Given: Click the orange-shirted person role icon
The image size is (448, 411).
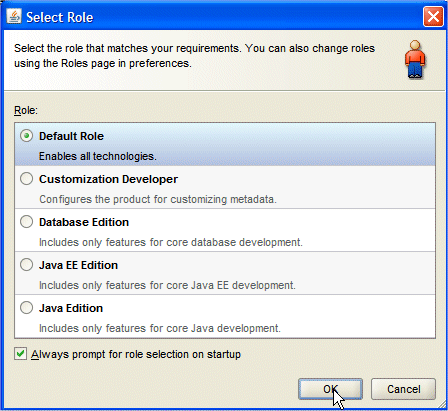Looking at the screenshot, I should 415,60.
